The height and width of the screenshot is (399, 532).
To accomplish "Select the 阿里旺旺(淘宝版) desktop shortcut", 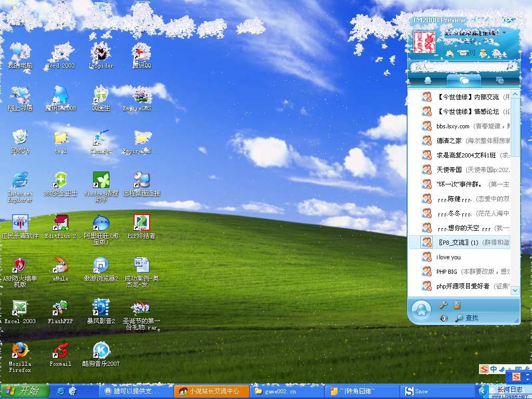I will [x=101, y=230].
